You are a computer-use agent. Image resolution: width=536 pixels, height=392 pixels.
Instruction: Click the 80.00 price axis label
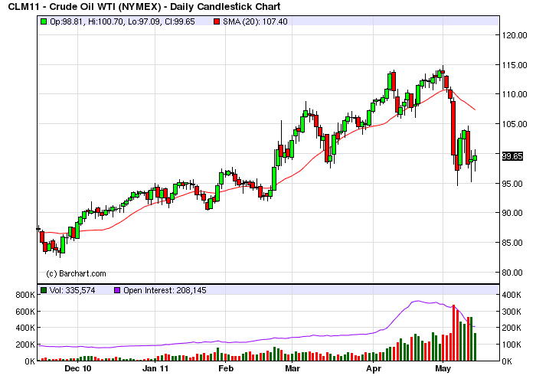[x=512, y=273]
